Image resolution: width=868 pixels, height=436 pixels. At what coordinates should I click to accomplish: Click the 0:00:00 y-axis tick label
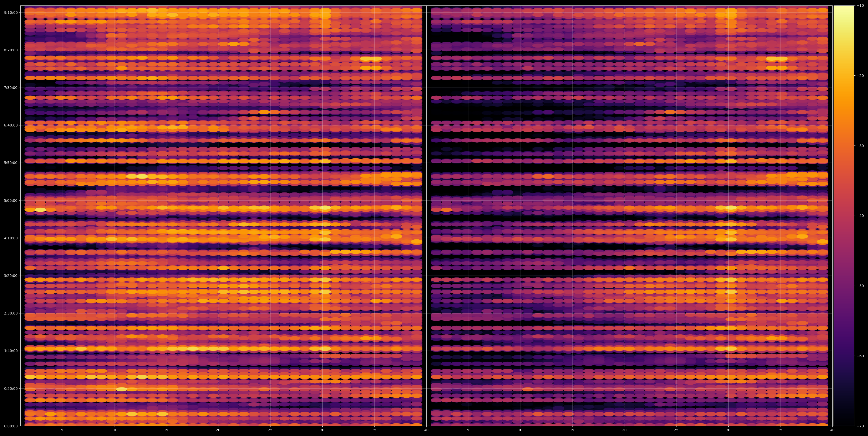coord(11,426)
